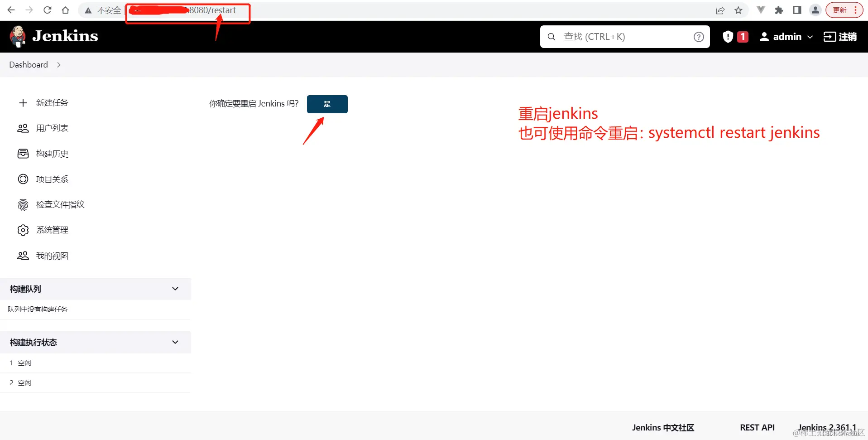
Task: Click the browser forward arrow
Action: [x=29, y=10]
